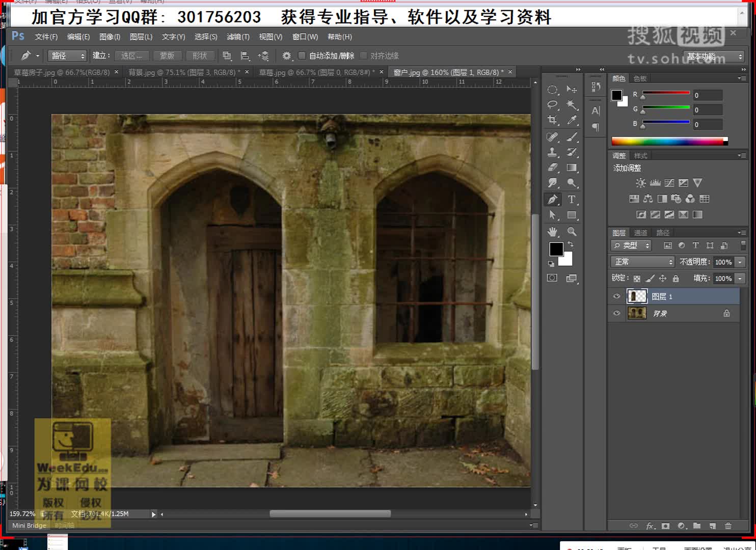Open the 不透明度 opacity dropdown arrow
756x550 pixels.
click(x=740, y=262)
